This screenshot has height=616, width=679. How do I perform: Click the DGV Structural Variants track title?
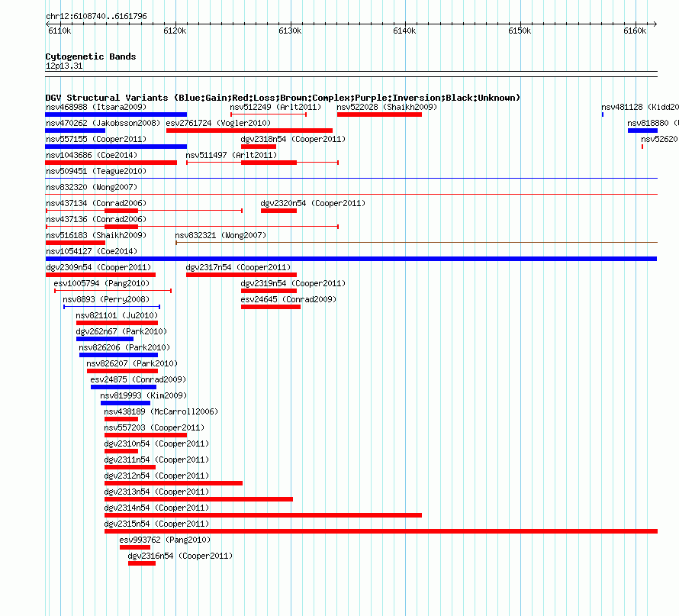pos(283,98)
